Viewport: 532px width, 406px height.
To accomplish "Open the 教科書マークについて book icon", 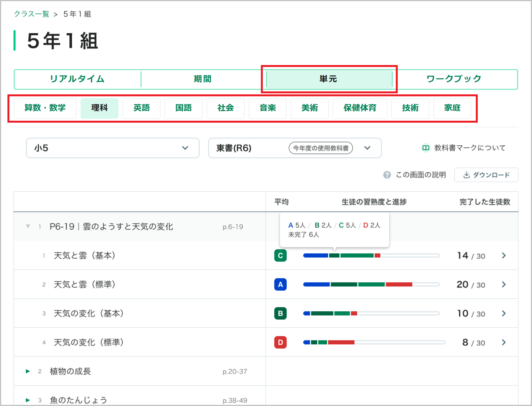I will click(426, 148).
